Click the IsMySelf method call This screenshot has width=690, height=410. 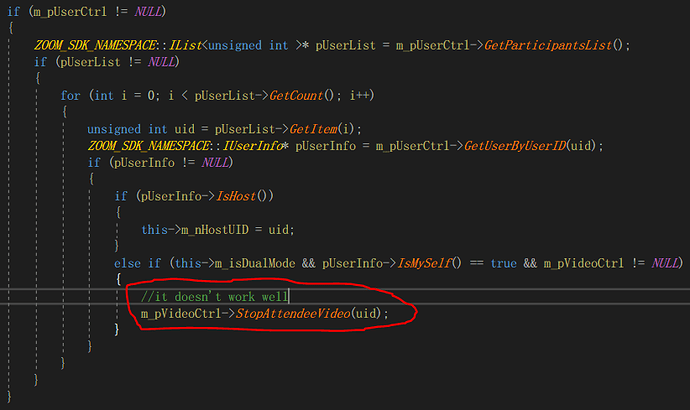pyautogui.click(x=425, y=263)
